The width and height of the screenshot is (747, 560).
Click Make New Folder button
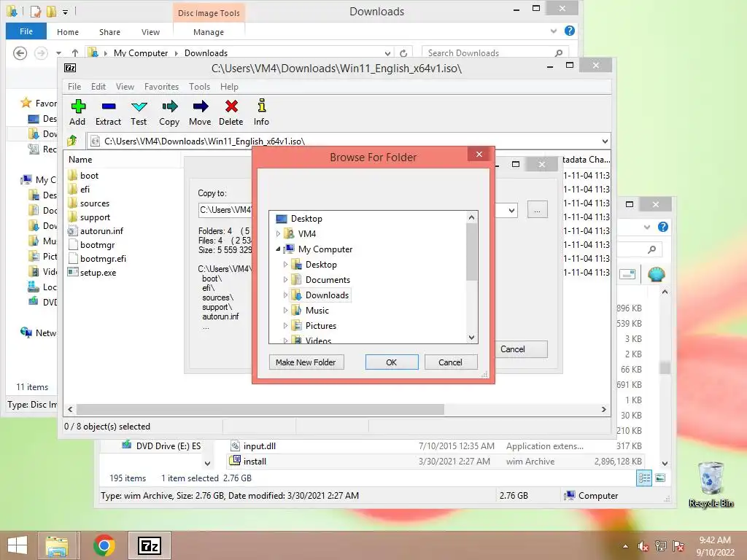(x=306, y=362)
